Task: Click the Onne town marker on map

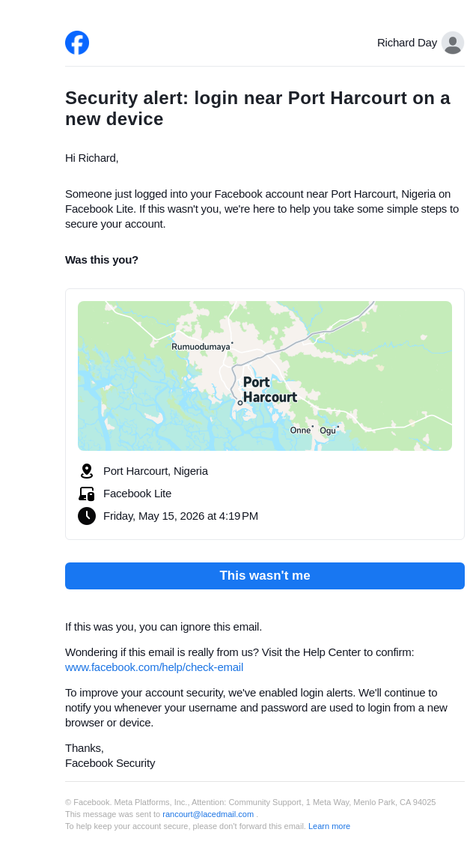Action: point(313,426)
